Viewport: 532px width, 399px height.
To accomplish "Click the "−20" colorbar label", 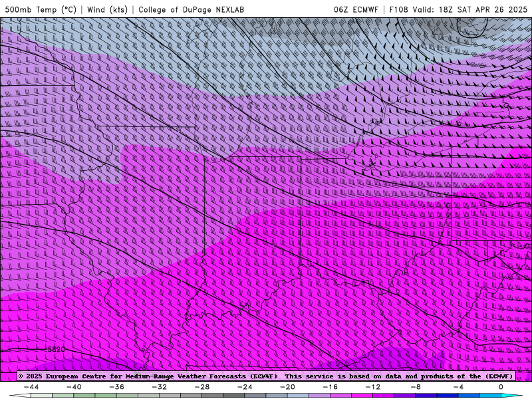I will coord(288,387).
